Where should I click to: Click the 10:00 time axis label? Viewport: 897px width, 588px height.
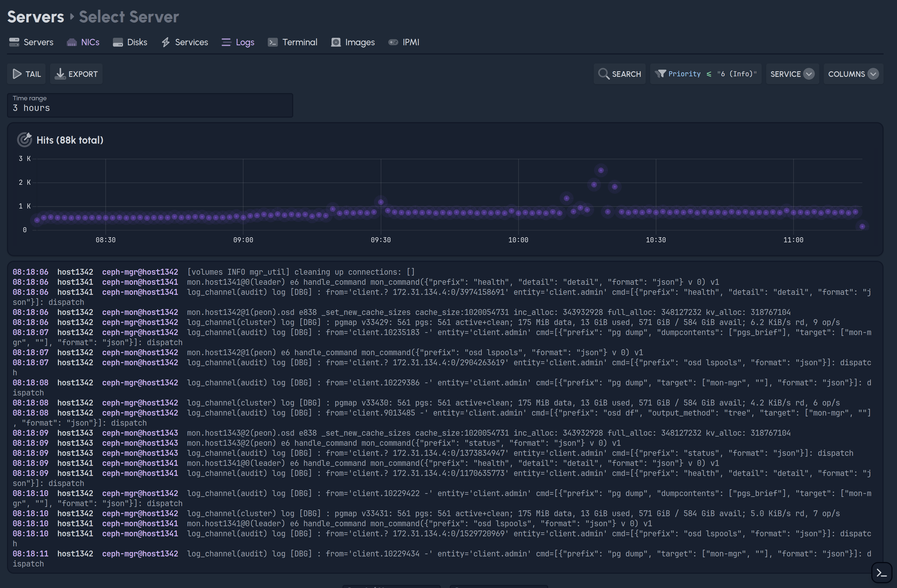pyautogui.click(x=518, y=240)
